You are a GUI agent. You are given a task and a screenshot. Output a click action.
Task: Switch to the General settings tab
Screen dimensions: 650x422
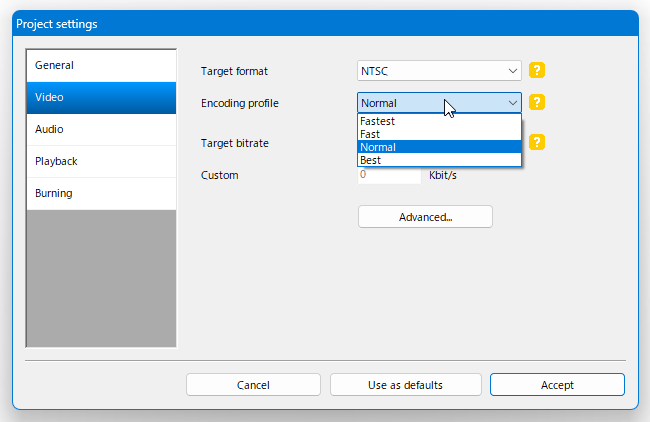[101, 65]
